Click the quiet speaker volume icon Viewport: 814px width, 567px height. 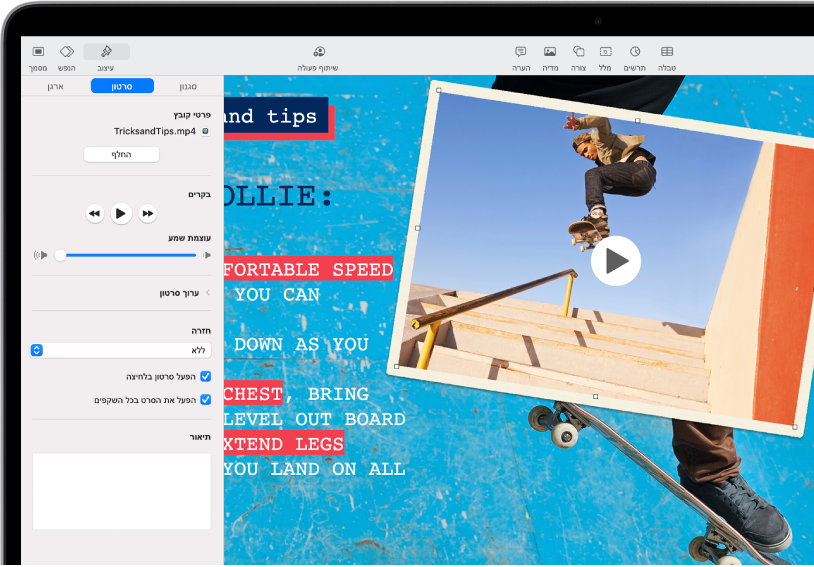tap(207, 255)
